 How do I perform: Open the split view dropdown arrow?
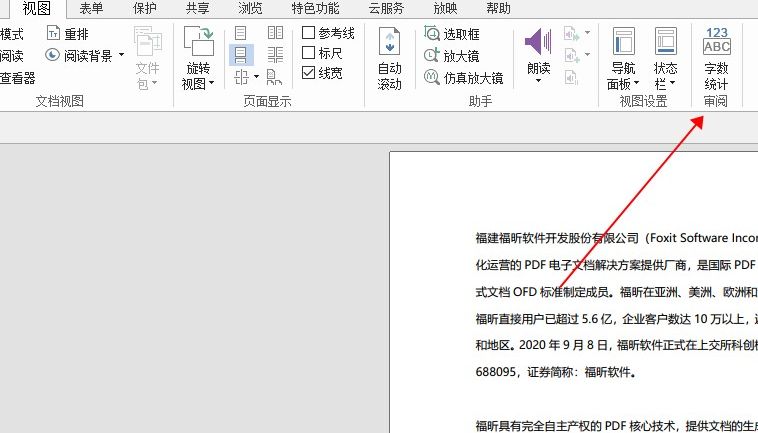tap(256, 76)
